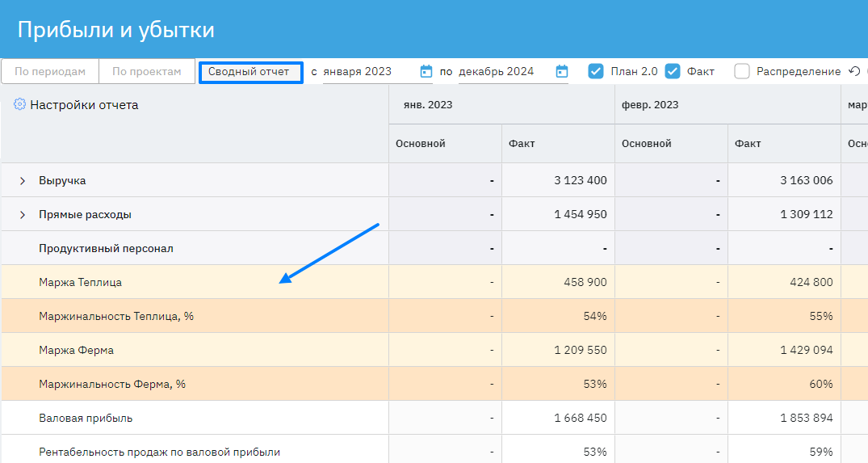The height and width of the screenshot is (463, 868).
Task: Expand the Выручка row
Action: pos(23,181)
